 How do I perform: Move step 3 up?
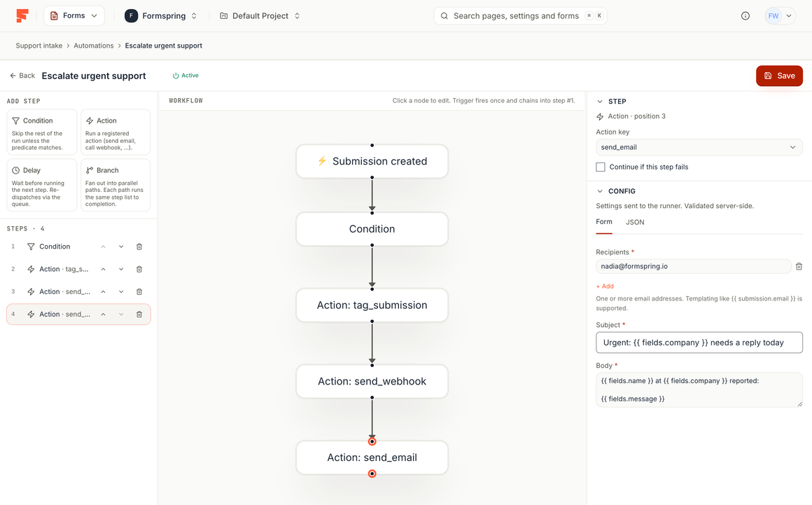click(x=103, y=291)
